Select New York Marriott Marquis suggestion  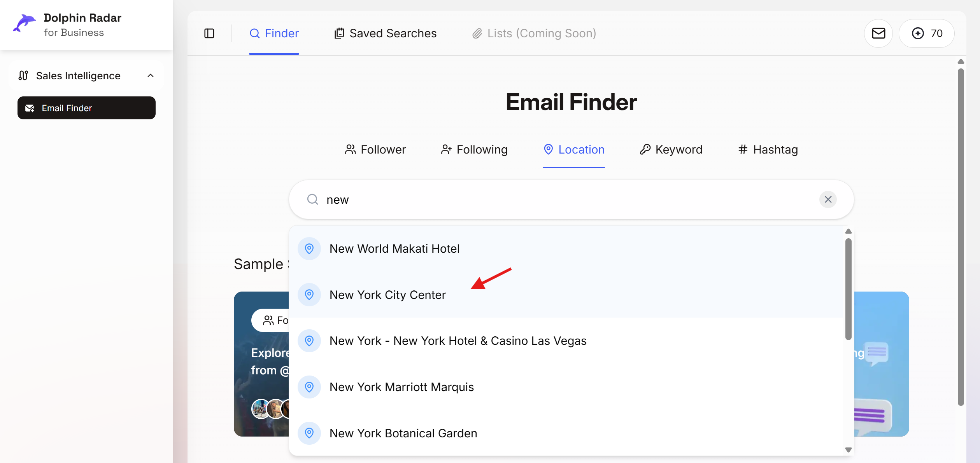pyautogui.click(x=401, y=387)
